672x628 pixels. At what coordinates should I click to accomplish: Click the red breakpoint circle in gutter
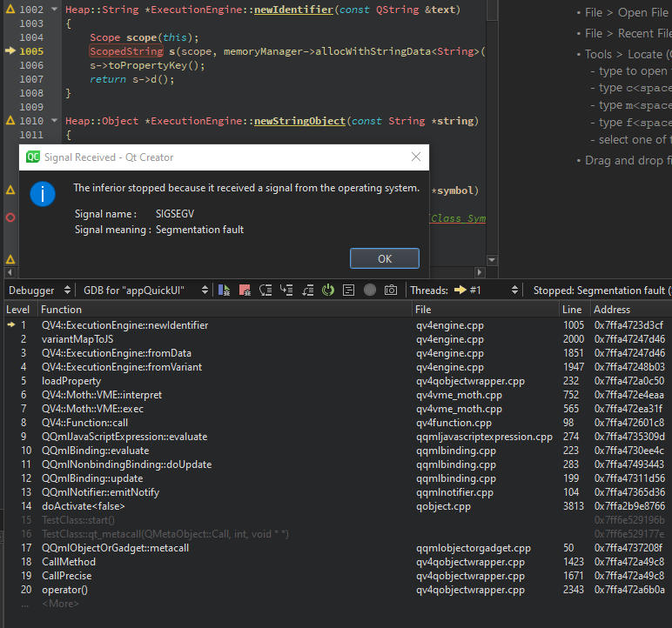(x=10, y=217)
